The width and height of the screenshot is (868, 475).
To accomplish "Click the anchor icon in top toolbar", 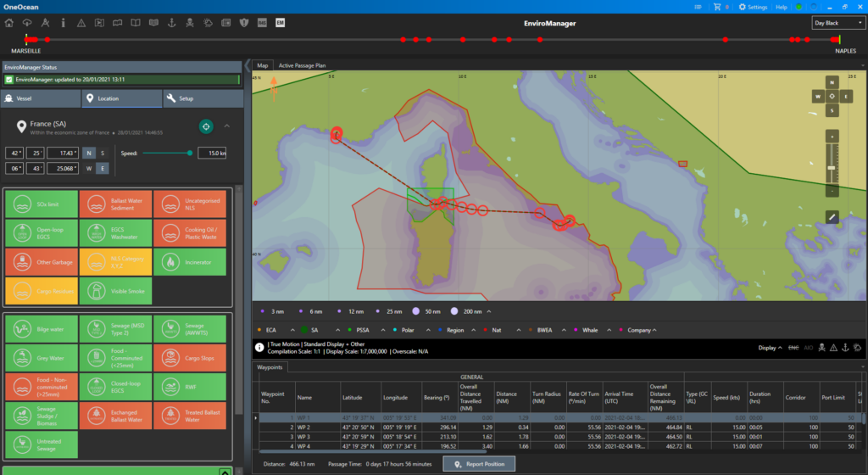I will click(171, 23).
